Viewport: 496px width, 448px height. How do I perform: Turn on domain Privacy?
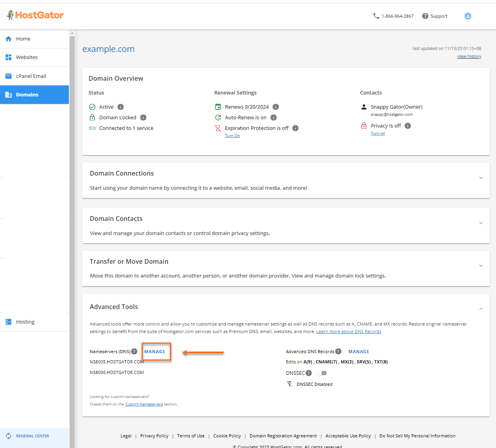(378, 133)
